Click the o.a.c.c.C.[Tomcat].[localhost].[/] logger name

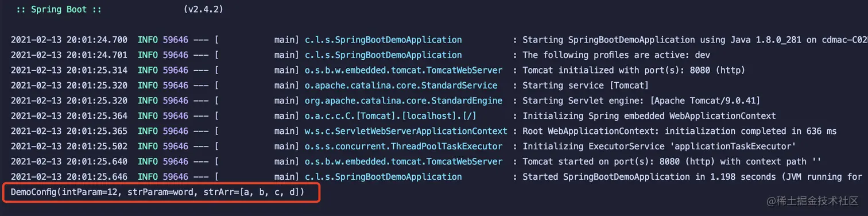coord(390,116)
